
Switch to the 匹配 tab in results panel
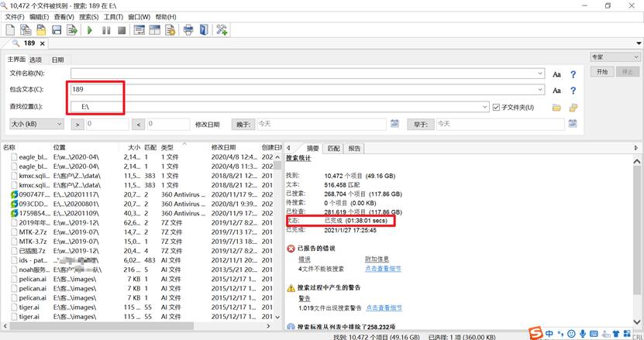click(334, 147)
